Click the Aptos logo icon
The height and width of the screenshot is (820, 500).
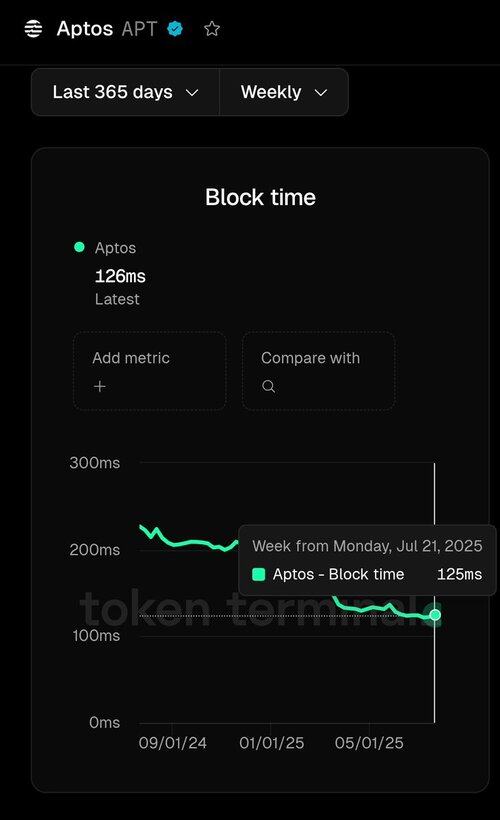(x=33, y=29)
